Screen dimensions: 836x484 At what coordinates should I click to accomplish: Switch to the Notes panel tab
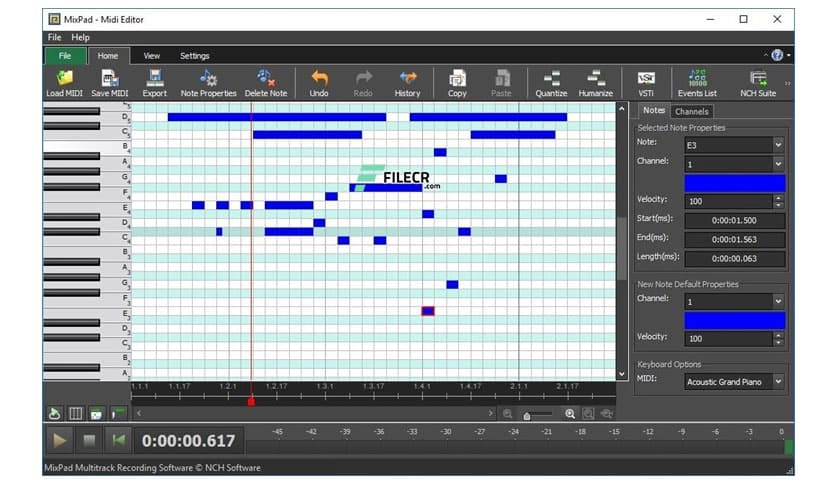(x=654, y=110)
